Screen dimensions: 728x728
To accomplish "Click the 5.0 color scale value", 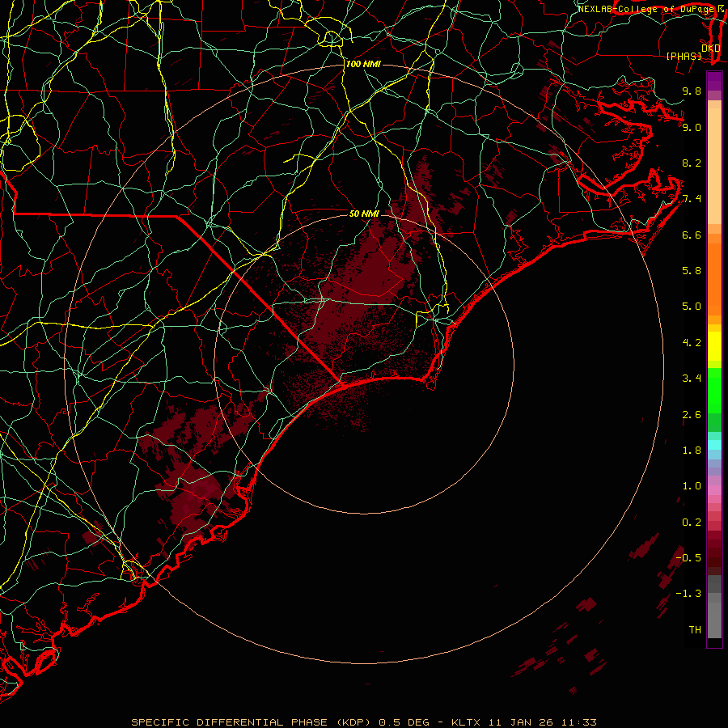I will tap(692, 307).
